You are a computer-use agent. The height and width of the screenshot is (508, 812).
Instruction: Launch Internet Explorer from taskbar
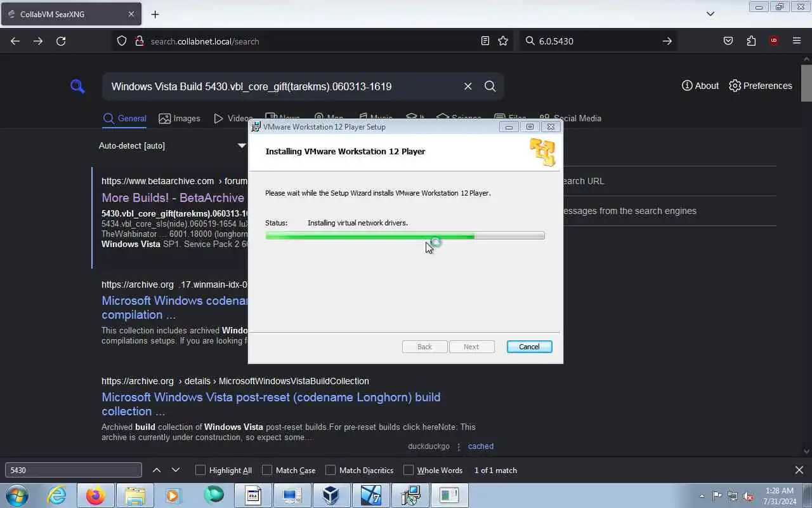coord(56,495)
